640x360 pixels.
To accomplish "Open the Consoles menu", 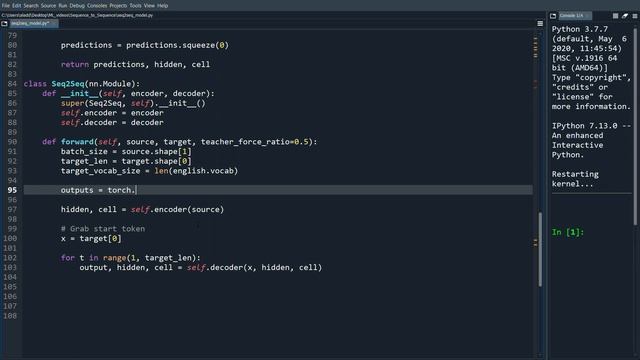I will pos(97,6).
